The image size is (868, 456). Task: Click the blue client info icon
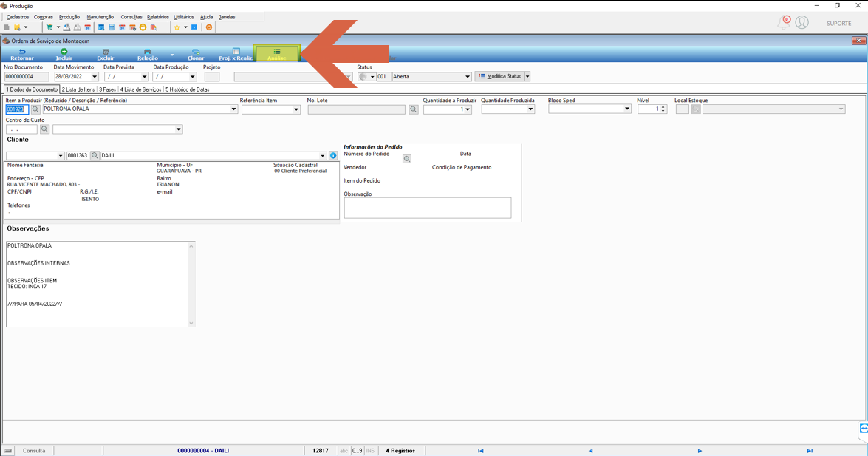333,156
